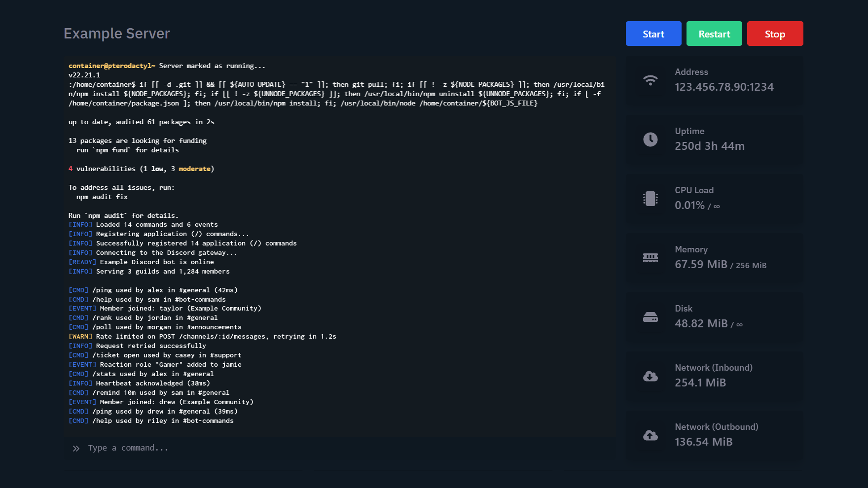Click 'Successfully registered 14 application' log line
The image size is (868, 488).
[182, 243]
